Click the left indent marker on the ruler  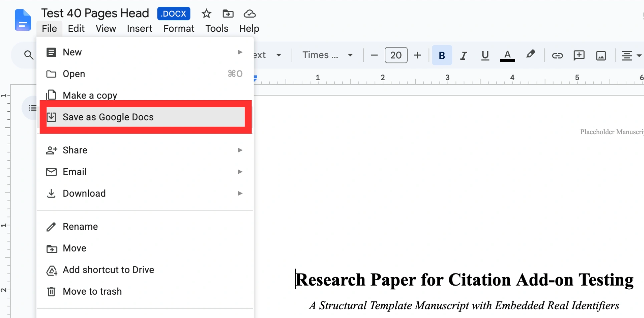(255, 78)
